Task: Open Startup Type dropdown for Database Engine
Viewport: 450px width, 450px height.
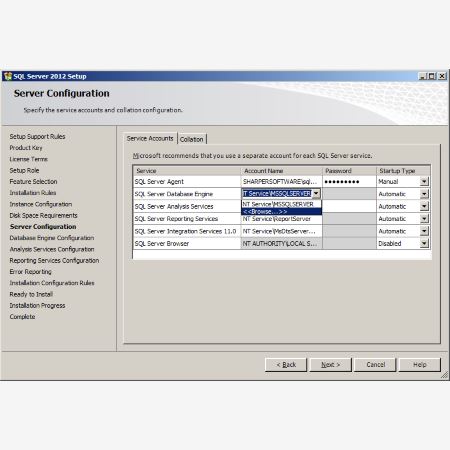Action: (424, 194)
